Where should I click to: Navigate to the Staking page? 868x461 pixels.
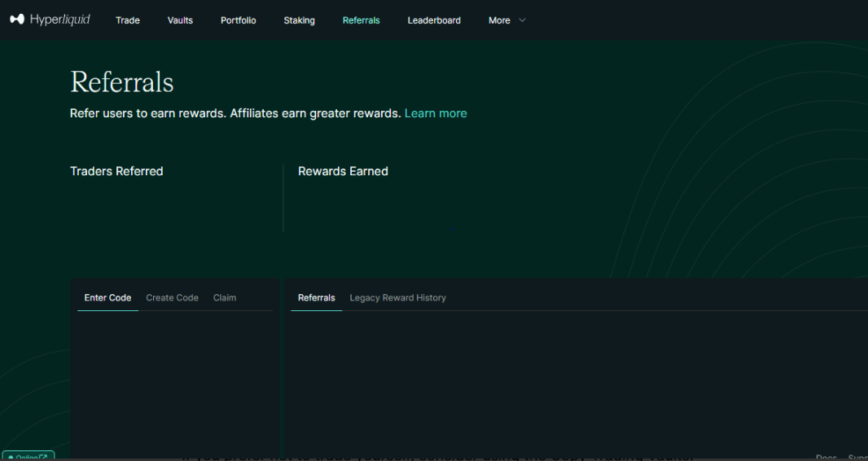(299, 20)
